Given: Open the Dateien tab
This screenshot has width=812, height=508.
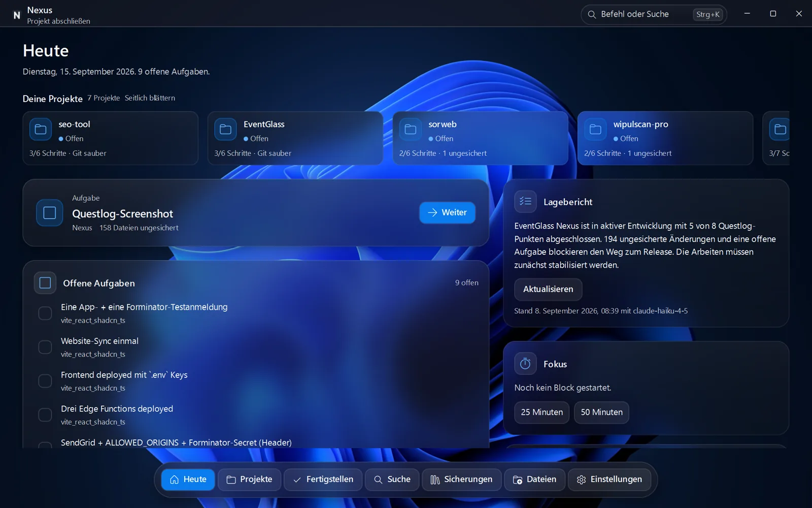Looking at the screenshot, I should tap(534, 480).
